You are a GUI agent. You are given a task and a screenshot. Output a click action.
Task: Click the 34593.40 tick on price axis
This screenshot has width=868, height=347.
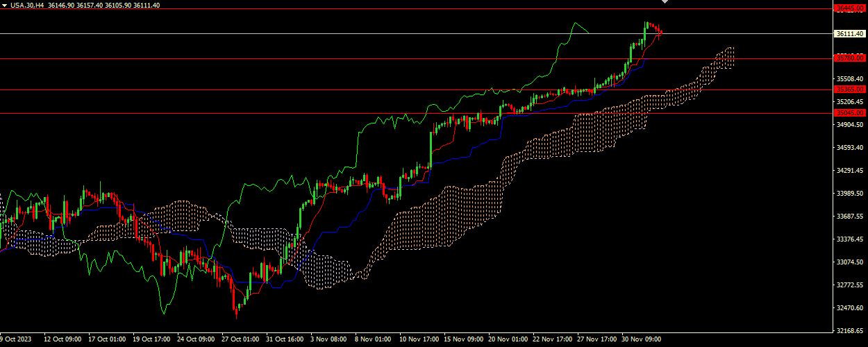(x=850, y=148)
